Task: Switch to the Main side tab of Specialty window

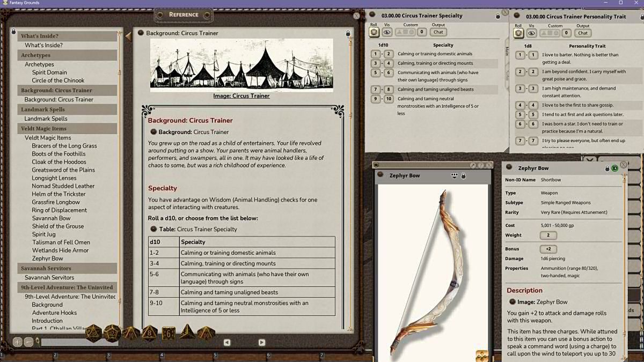Action: [x=507, y=51]
